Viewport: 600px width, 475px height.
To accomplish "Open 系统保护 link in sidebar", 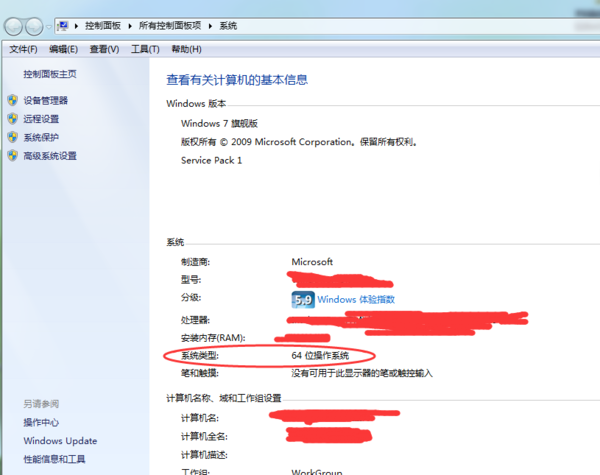I will pyautogui.click(x=41, y=137).
